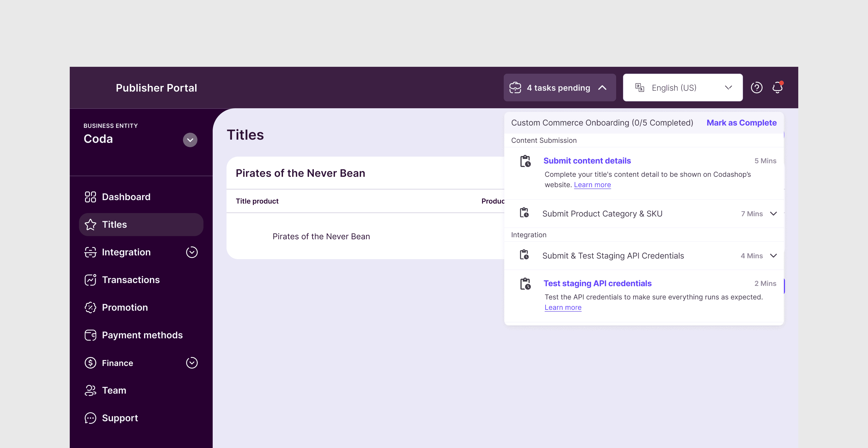Click Submit Product Category & SKU task text
Screen dimensions: 868x448
coord(602,214)
